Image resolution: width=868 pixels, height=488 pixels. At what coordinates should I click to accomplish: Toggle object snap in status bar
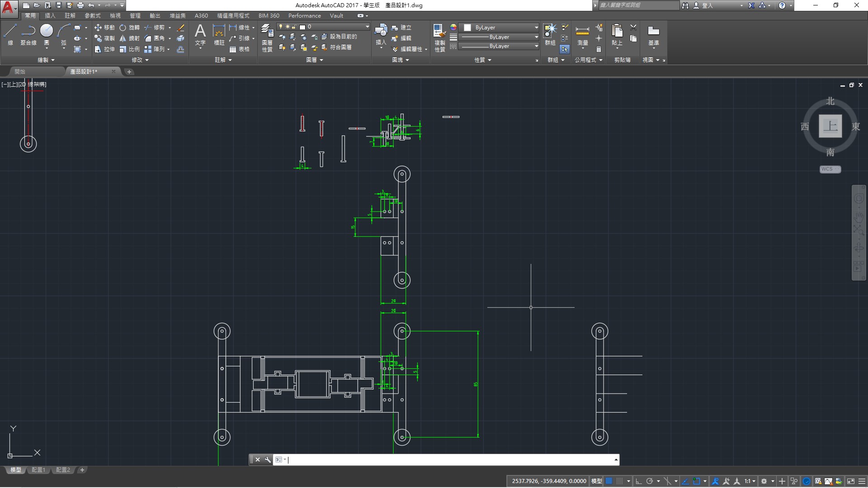(697, 481)
